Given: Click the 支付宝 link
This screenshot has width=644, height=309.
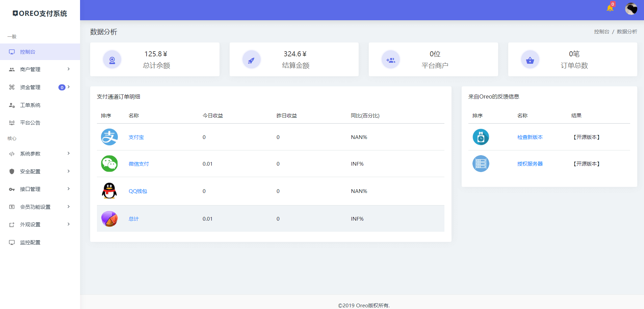Looking at the screenshot, I should click(x=136, y=137).
